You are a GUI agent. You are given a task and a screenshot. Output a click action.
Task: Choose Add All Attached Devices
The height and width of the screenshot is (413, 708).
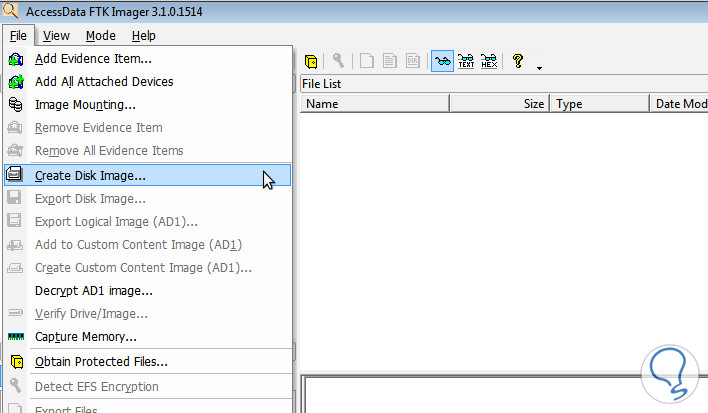(148, 82)
